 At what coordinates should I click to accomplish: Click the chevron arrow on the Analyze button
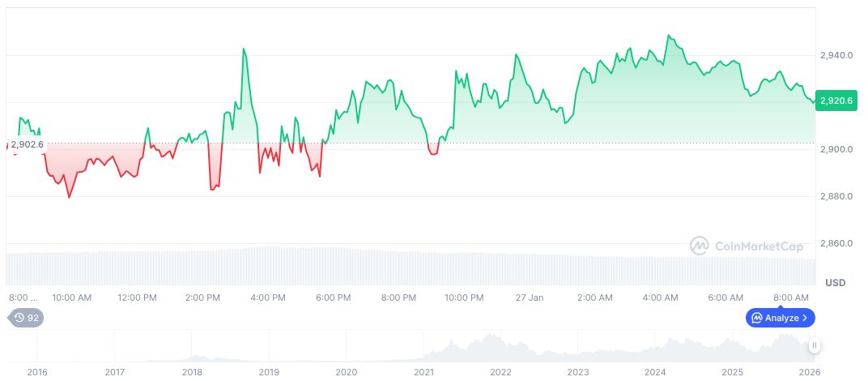coord(805,318)
